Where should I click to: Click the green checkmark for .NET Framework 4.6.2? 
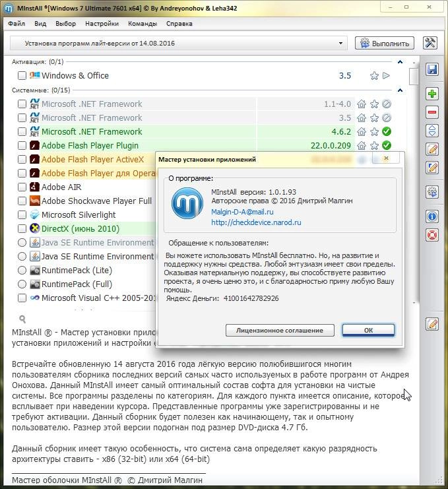click(x=387, y=131)
